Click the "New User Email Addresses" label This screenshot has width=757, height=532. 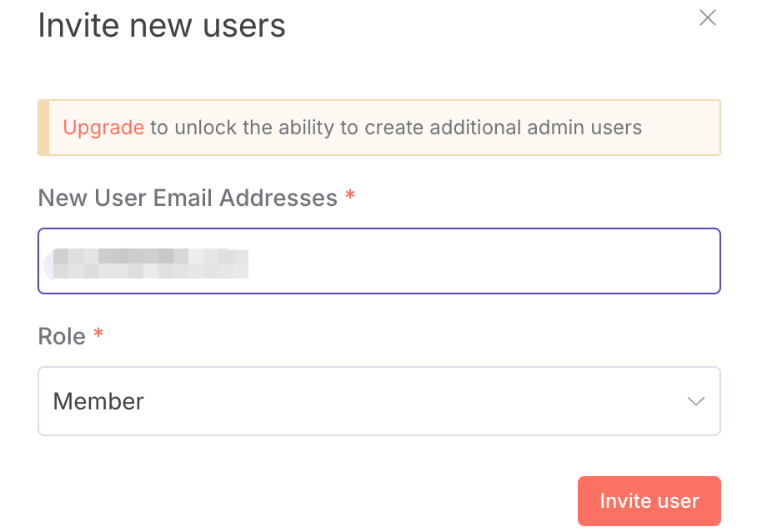click(x=188, y=198)
